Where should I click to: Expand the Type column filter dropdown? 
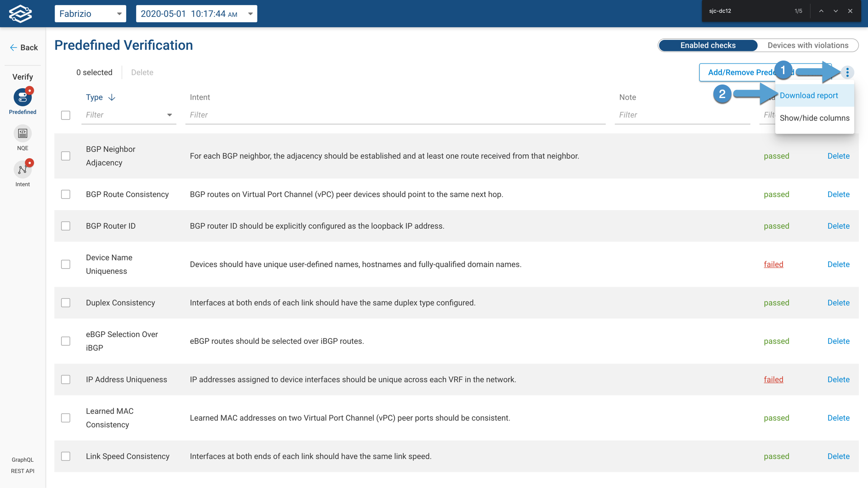click(x=170, y=115)
